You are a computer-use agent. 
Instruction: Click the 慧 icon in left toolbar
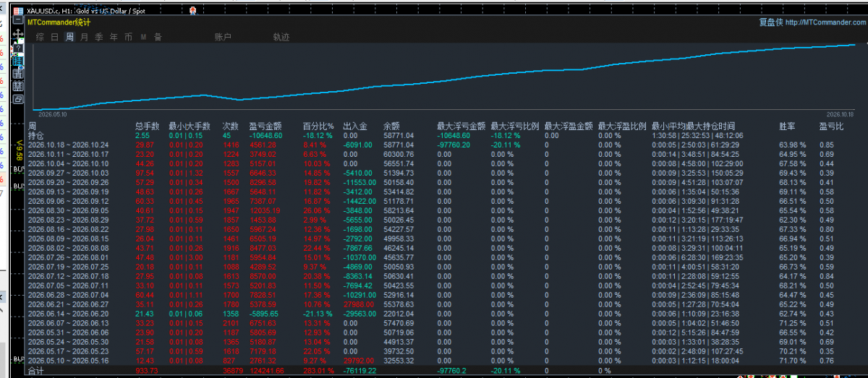pyautogui.click(x=18, y=86)
